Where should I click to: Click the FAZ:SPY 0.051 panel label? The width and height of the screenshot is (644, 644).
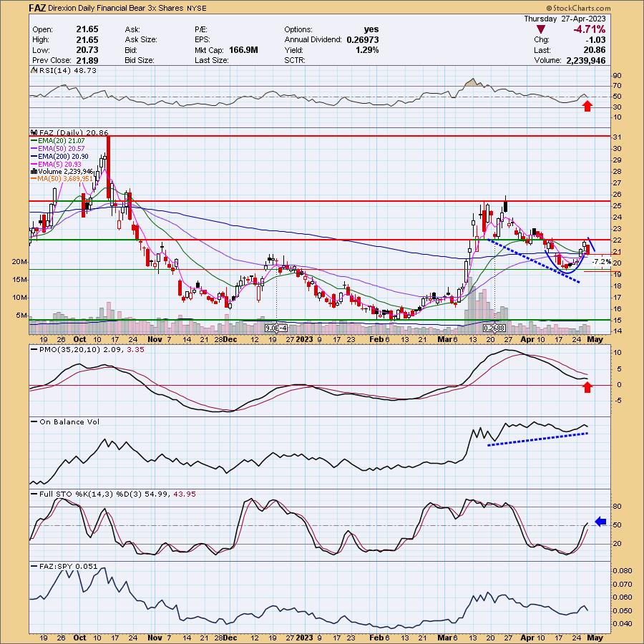coord(69,567)
